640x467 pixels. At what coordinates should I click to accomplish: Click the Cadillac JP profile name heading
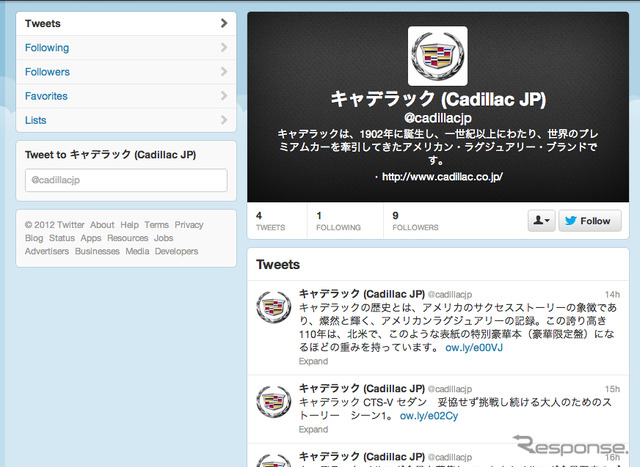[x=438, y=99]
